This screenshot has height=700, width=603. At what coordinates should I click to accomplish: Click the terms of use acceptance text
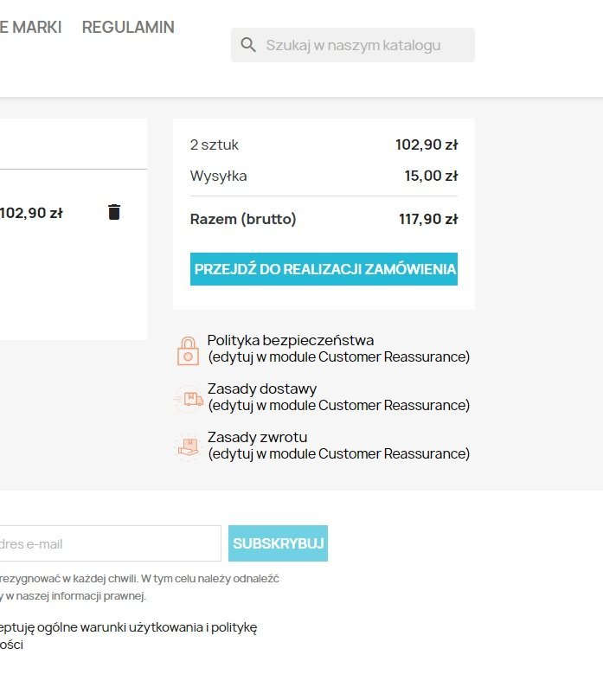[x=129, y=636]
